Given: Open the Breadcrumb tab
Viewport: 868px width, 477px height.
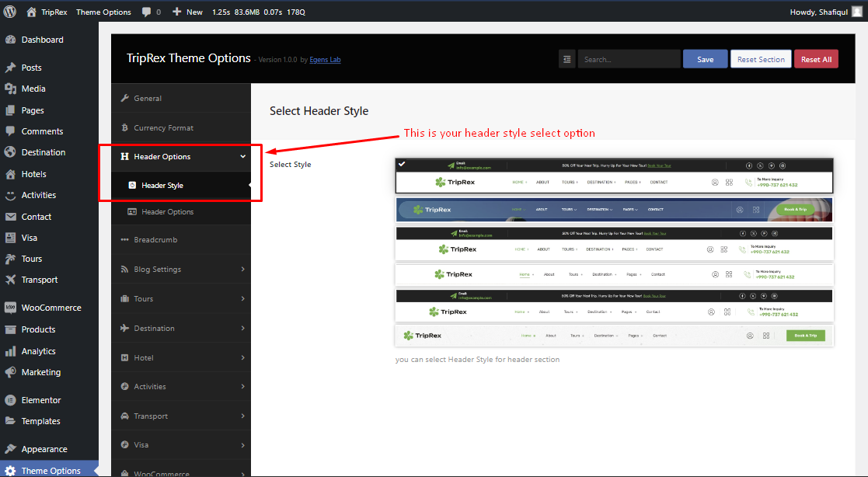Looking at the screenshot, I should pos(181,239).
